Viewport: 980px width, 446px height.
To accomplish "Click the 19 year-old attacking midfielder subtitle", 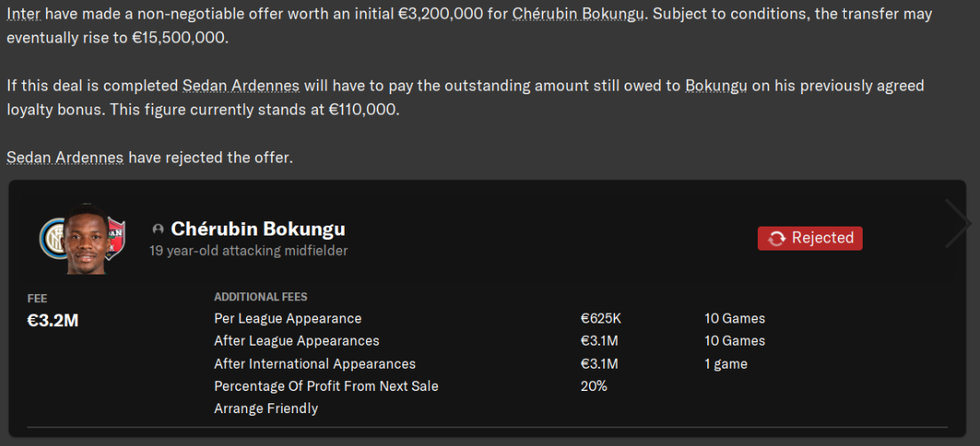I will [x=249, y=251].
